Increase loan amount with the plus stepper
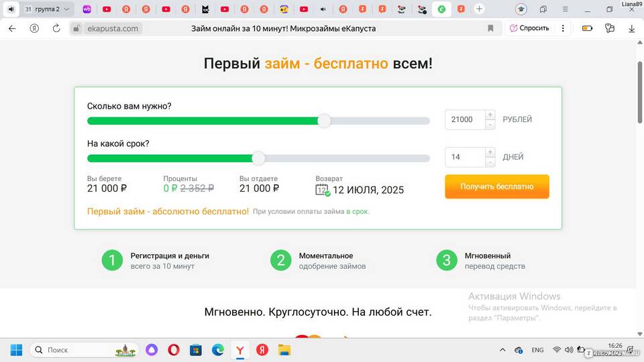Viewport: 644px width, 362px height. 490,115
